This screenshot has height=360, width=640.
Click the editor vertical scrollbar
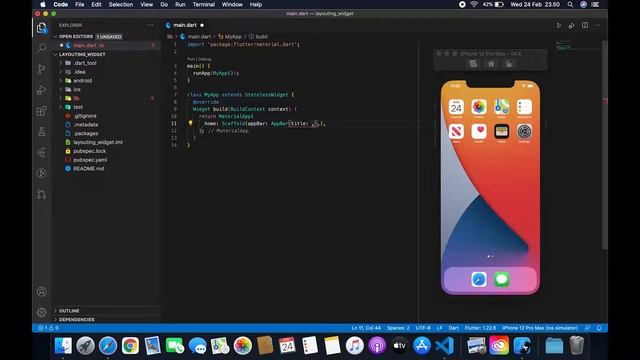604,144
